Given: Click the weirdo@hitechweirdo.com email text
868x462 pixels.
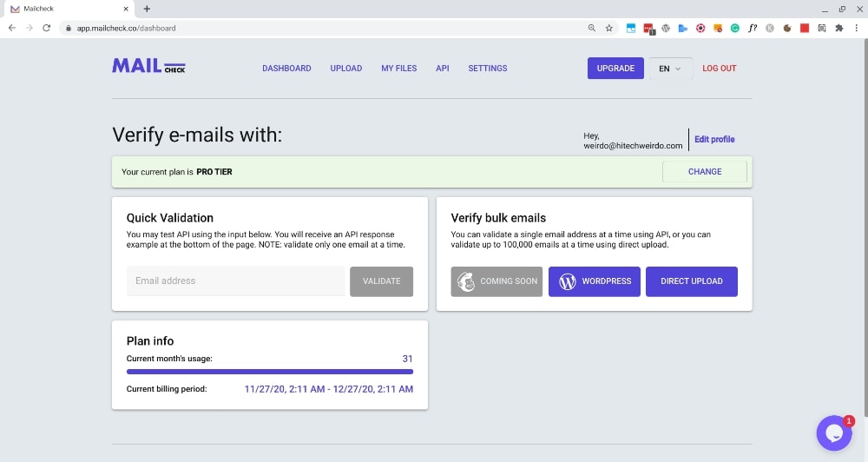Looking at the screenshot, I should 633,146.
